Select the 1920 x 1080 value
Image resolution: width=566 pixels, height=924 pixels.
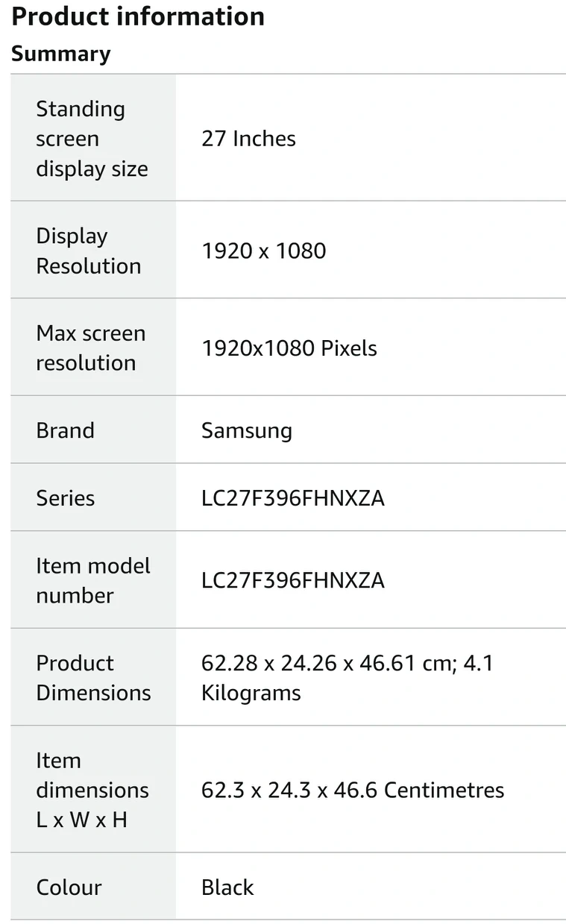point(264,251)
